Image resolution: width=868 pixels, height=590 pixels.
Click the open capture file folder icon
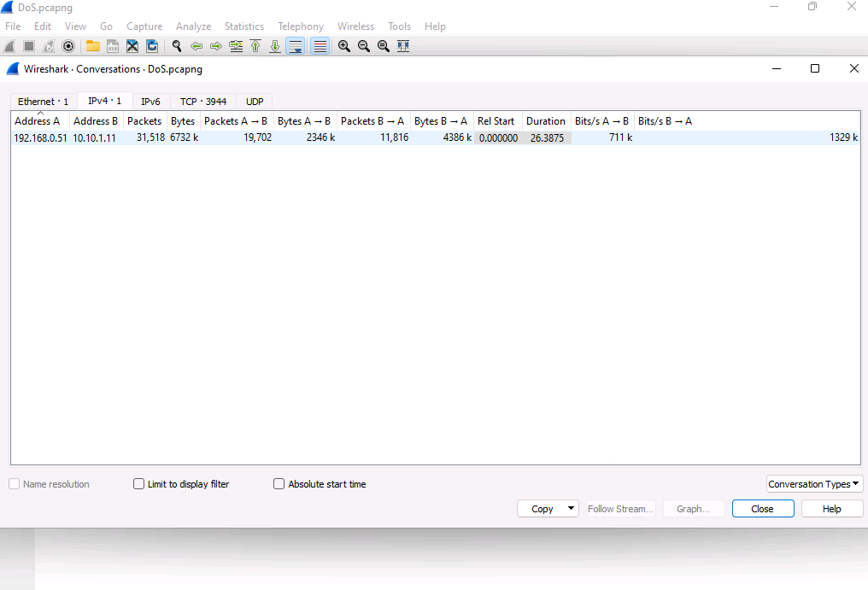pos(92,46)
